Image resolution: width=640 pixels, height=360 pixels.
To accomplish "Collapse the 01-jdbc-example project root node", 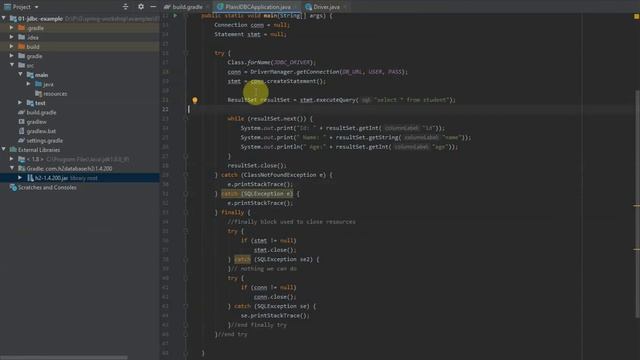I will [x=4, y=18].
